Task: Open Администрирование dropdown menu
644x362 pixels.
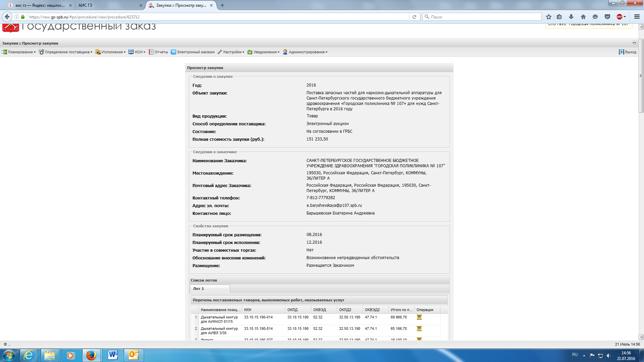Action: coord(305,52)
